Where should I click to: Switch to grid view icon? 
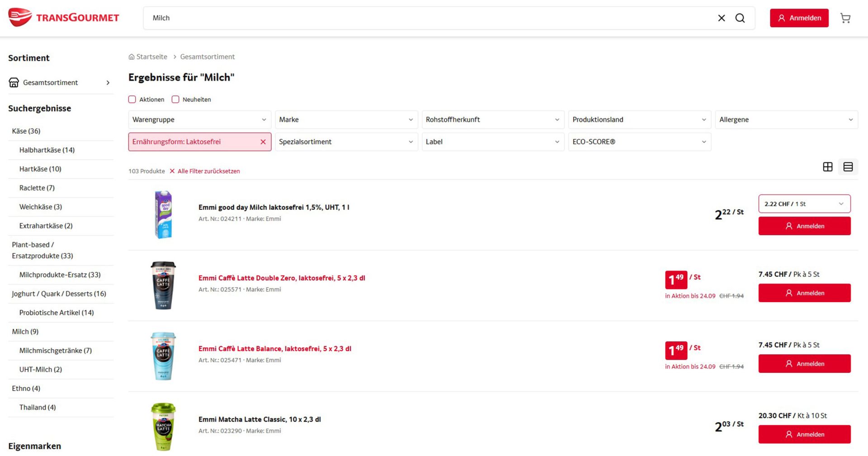[x=828, y=167]
